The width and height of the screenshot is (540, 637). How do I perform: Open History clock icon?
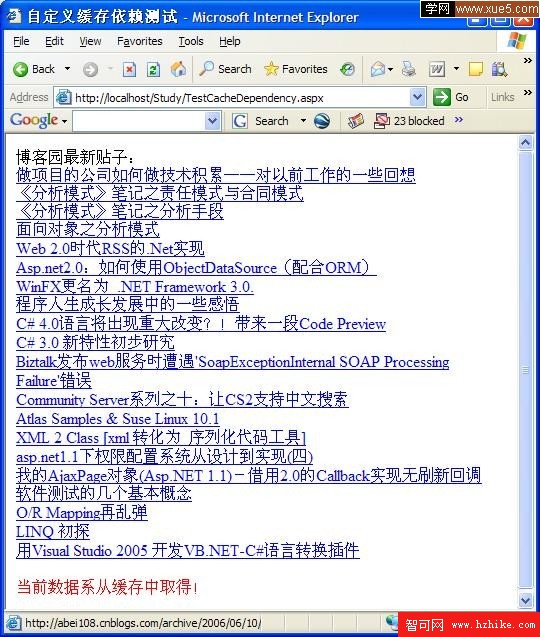347,69
